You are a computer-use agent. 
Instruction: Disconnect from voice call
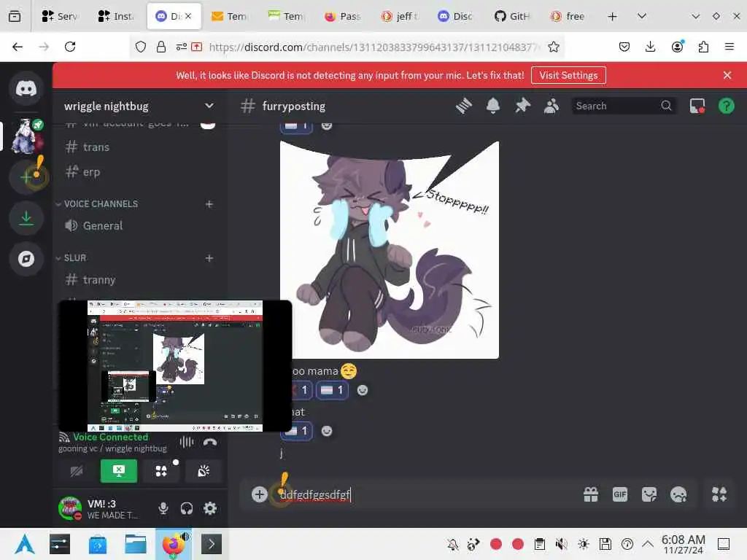coord(210,443)
